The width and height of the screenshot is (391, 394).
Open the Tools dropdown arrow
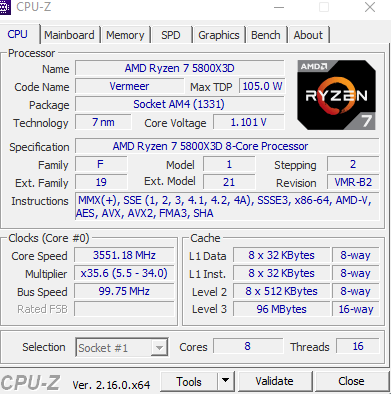225,381
